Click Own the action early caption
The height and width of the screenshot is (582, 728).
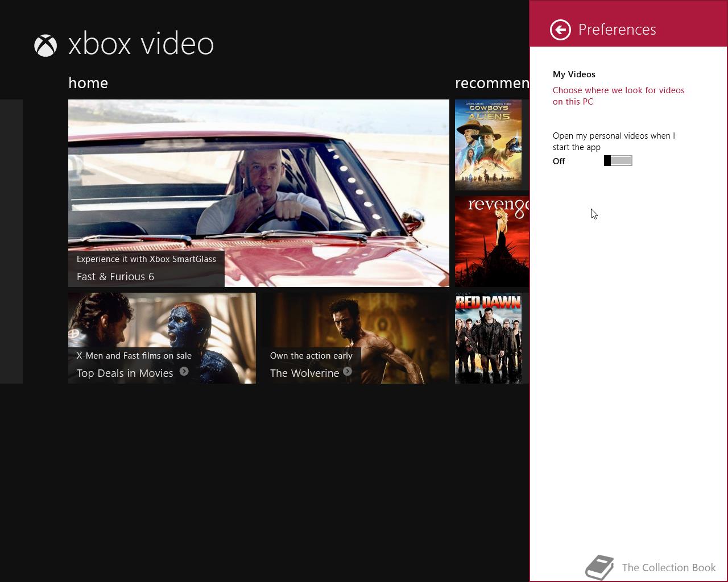click(311, 356)
